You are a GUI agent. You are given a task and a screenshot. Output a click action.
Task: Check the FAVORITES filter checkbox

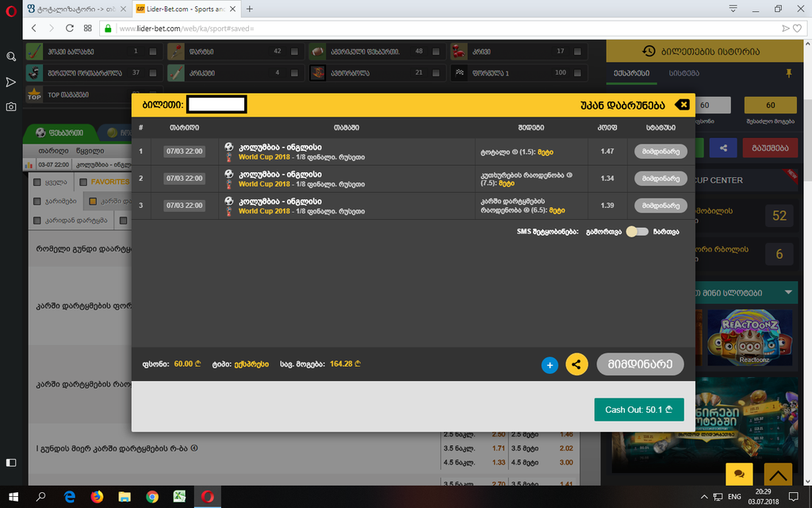pyautogui.click(x=82, y=182)
